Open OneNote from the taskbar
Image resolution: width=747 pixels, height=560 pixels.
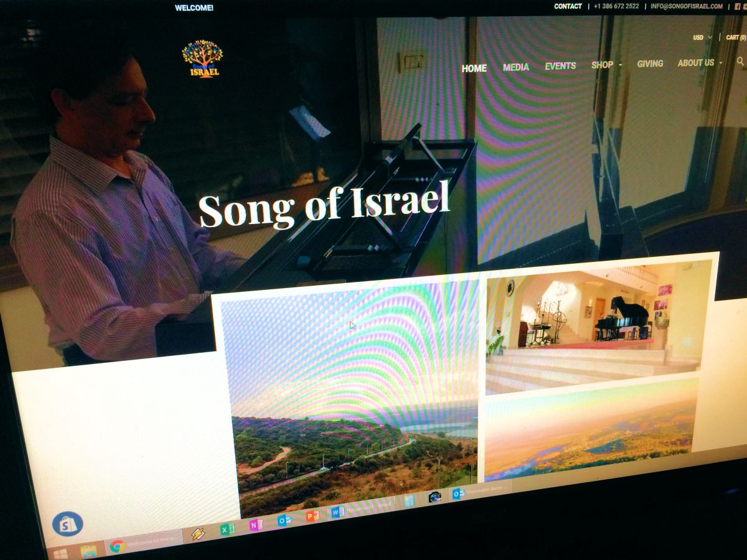(x=255, y=525)
